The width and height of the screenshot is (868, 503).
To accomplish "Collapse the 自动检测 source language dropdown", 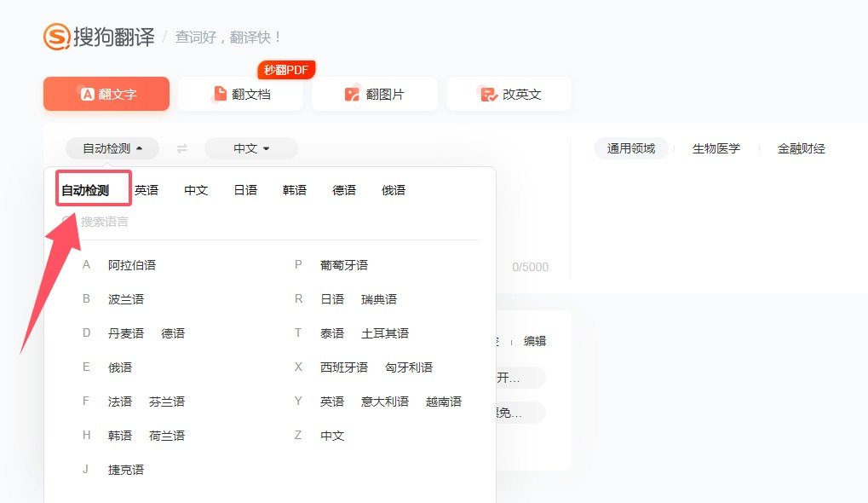I will pyautogui.click(x=112, y=148).
